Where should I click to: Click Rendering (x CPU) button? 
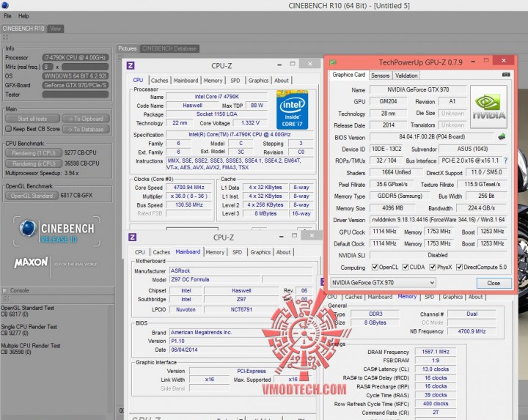[x=34, y=163]
